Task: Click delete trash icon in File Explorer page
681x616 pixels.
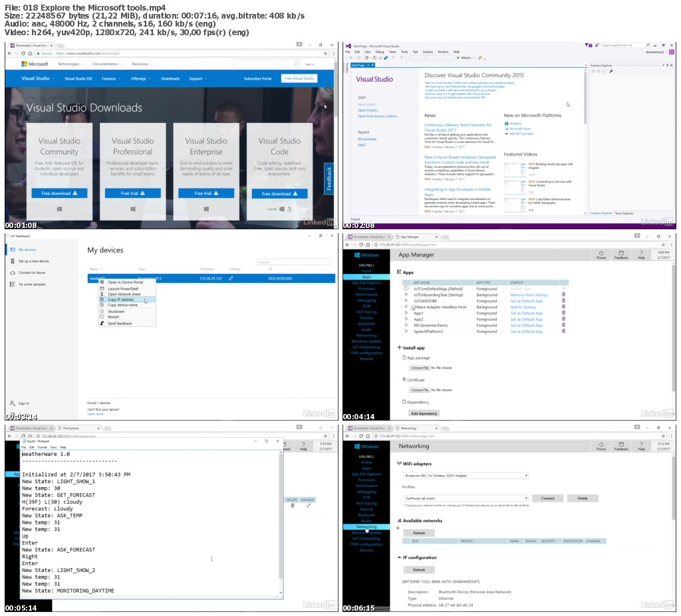Action: pyautogui.click(x=293, y=505)
